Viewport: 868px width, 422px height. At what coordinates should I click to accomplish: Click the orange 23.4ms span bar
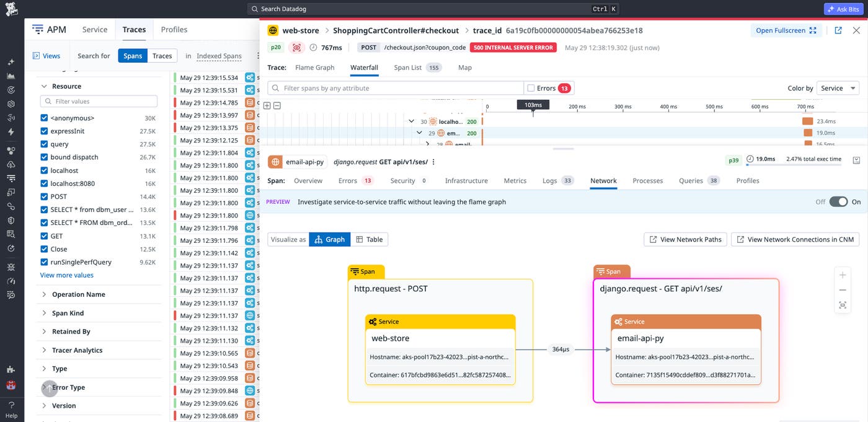pyautogui.click(x=807, y=121)
